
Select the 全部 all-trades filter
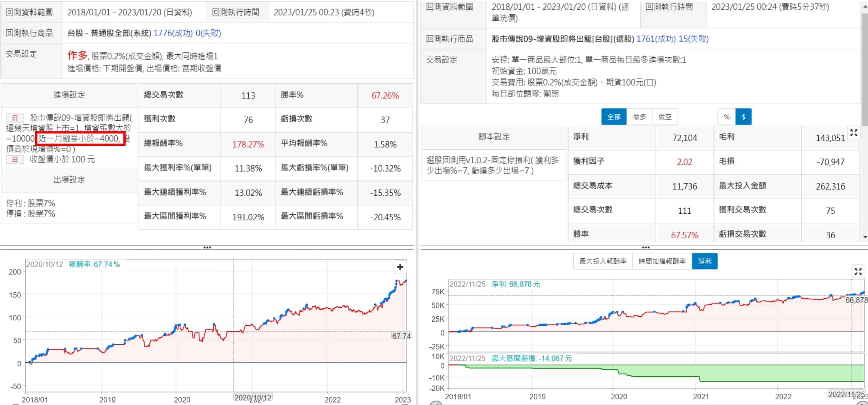(x=614, y=117)
